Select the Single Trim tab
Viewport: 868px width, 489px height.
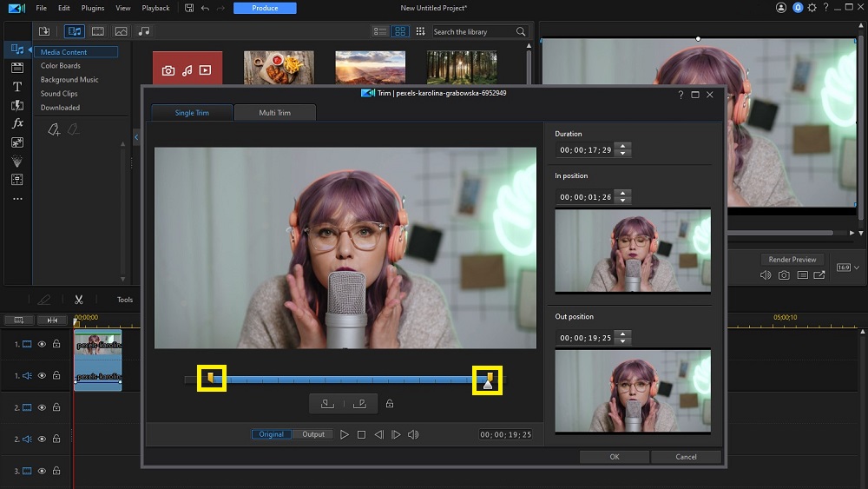tap(192, 112)
